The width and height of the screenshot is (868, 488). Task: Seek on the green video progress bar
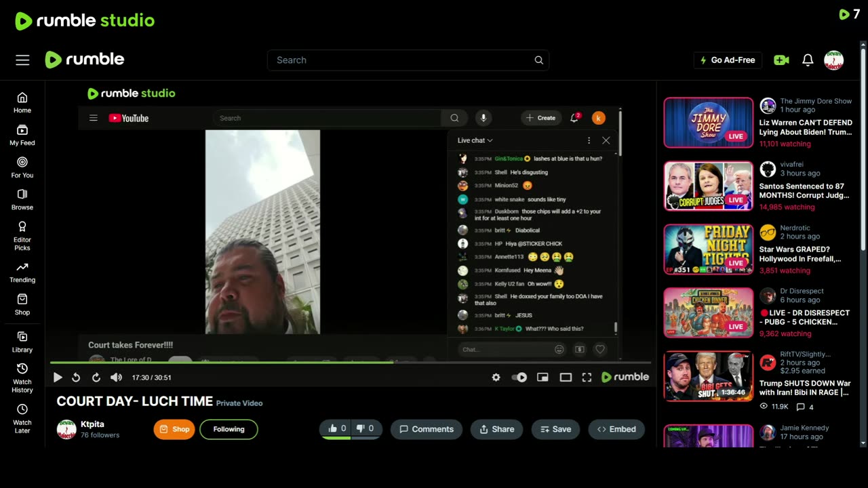point(350,363)
